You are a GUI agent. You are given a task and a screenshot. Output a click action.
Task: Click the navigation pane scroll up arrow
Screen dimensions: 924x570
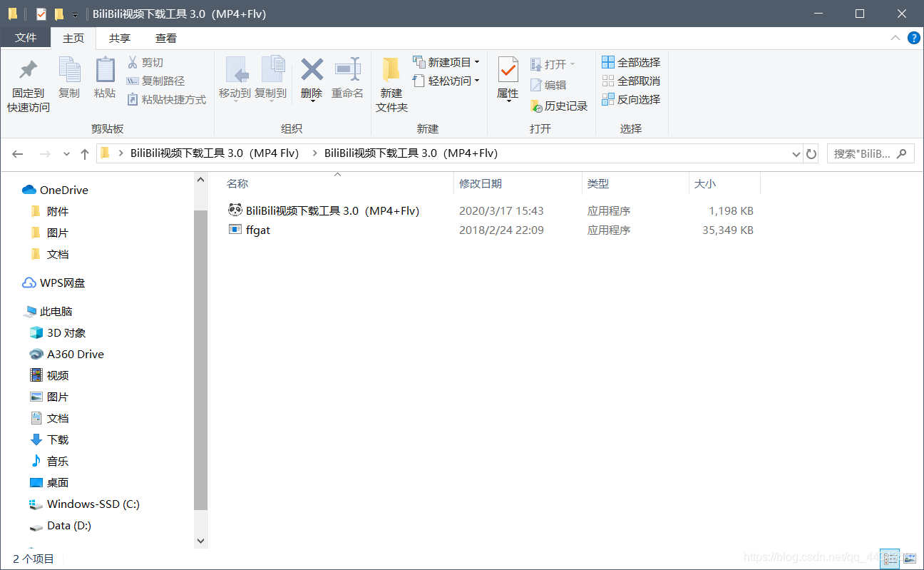(200, 180)
